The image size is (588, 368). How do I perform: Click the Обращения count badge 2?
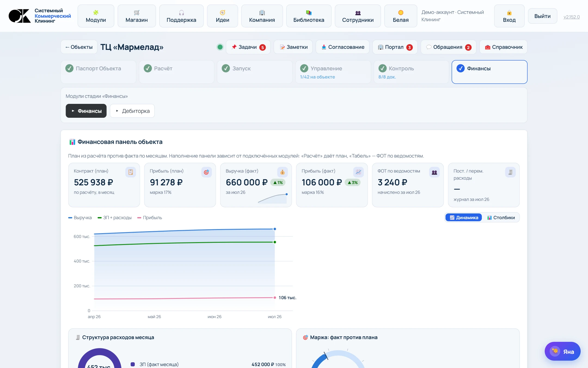point(468,47)
